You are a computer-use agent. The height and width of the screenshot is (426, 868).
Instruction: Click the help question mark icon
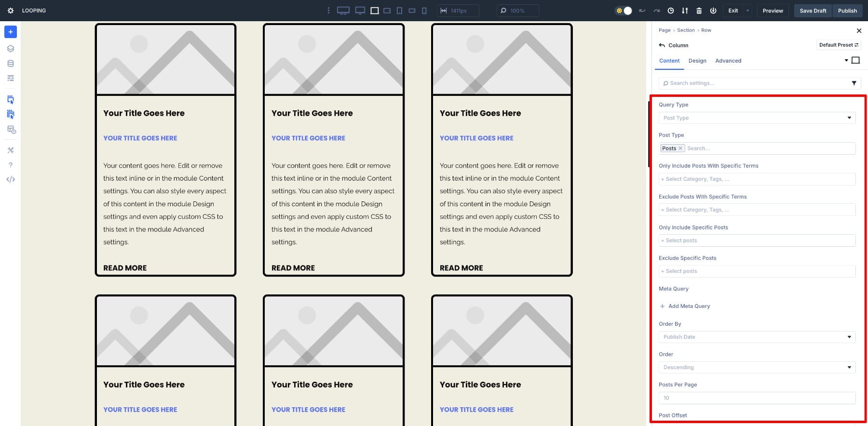tap(11, 165)
